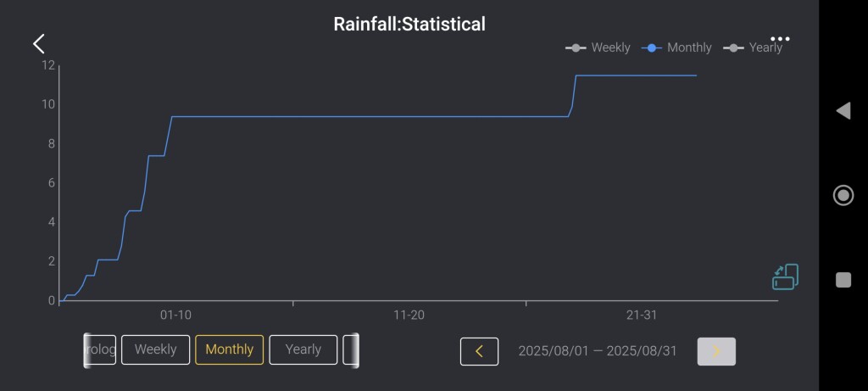Click the 11-20 label on the x-axis
The image size is (868, 391).
point(409,315)
